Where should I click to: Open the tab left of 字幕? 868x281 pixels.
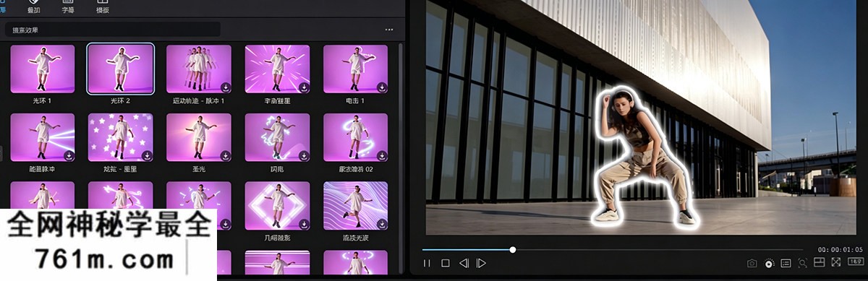pos(33,7)
